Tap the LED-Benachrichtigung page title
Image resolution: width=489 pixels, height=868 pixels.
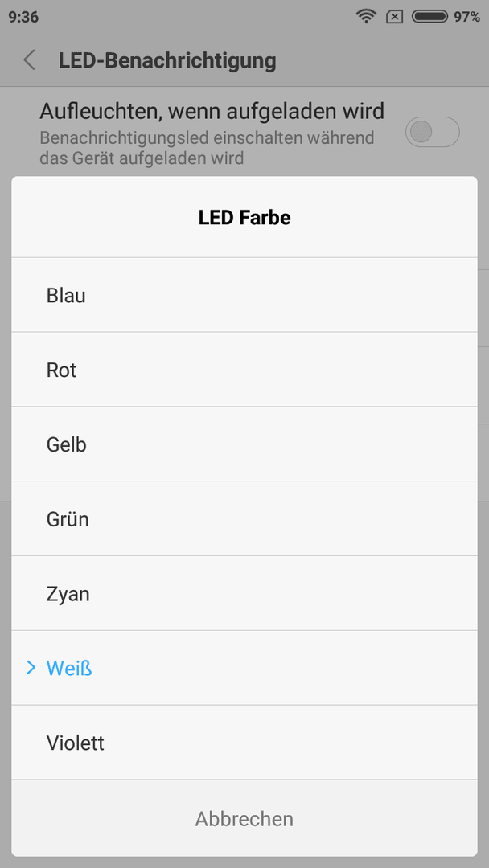(x=167, y=60)
